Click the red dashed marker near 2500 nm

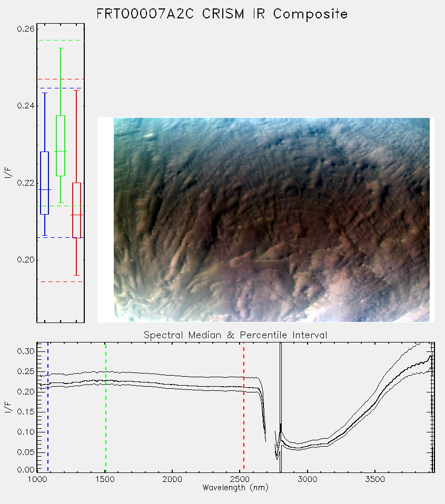click(244, 407)
